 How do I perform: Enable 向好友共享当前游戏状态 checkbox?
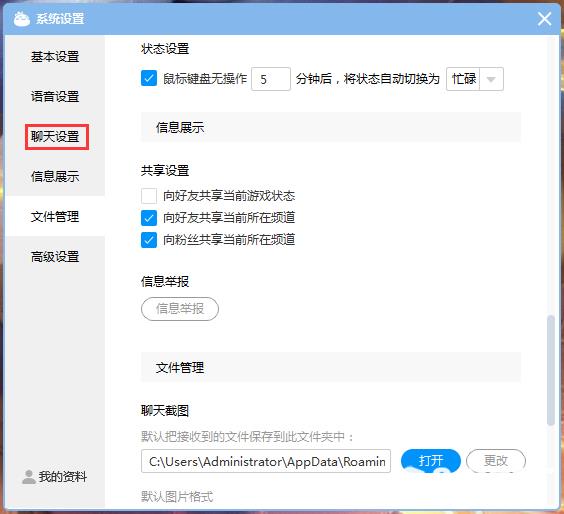[x=149, y=196]
